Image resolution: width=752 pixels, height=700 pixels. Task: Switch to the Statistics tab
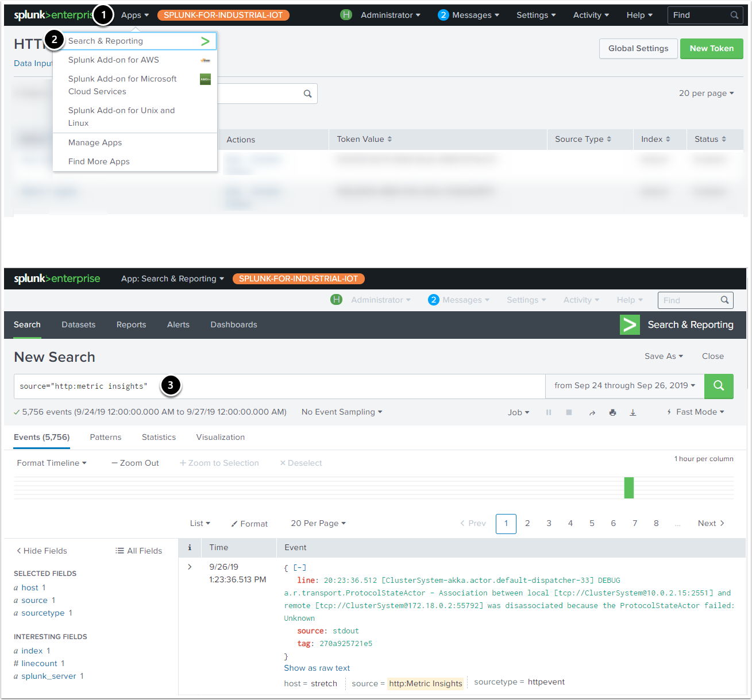(x=159, y=437)
